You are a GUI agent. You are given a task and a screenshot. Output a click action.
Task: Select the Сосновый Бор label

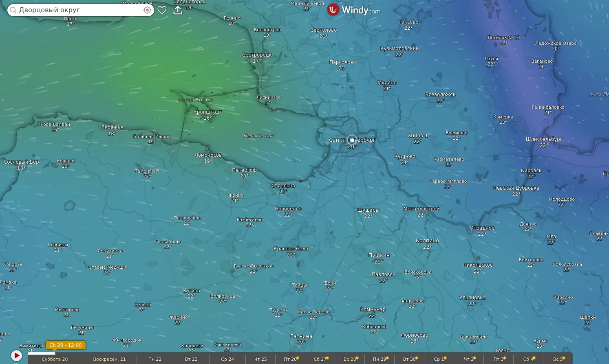click(x=21, y=162)
